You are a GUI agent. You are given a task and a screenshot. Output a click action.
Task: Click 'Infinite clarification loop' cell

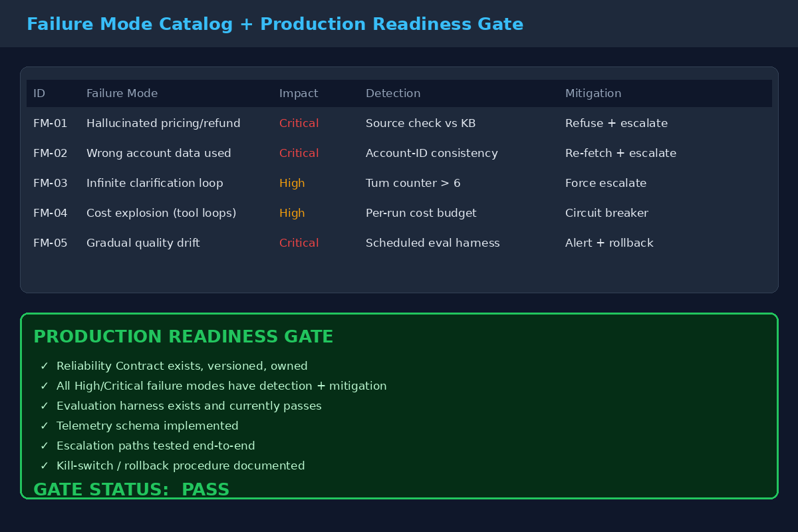[x=155, y=184]
